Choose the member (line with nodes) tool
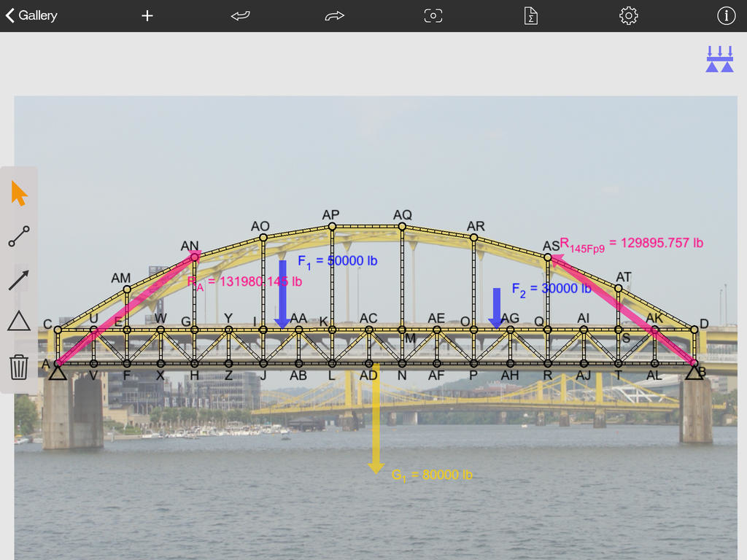This screenshot has width=747, height=560. 19,237
